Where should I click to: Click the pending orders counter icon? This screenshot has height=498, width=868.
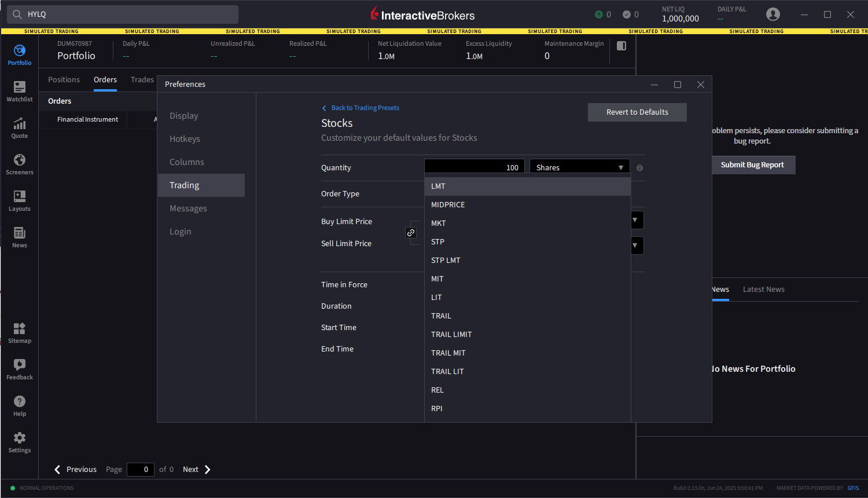coord(599,14)
